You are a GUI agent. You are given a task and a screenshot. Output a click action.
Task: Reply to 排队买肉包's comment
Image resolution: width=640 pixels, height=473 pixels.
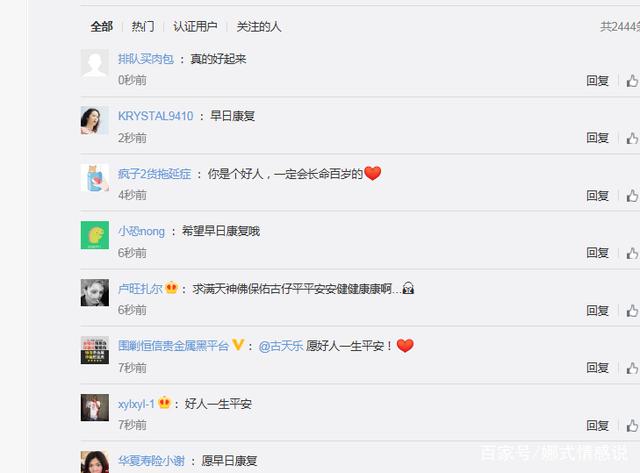[598, 80]
